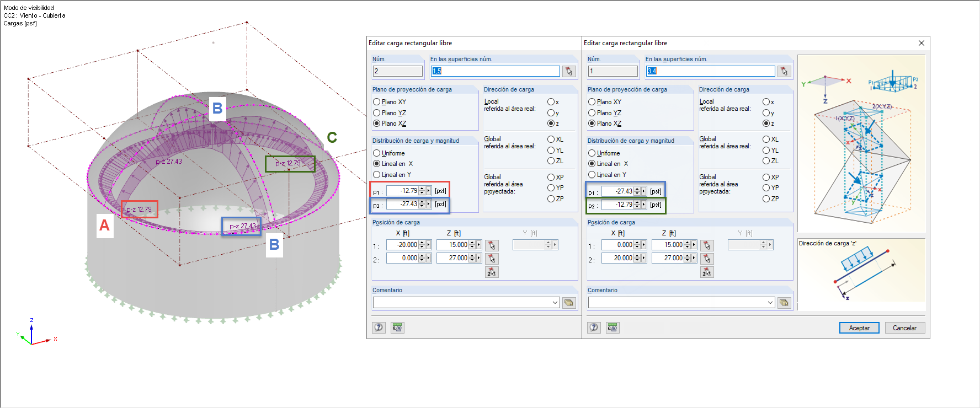Click surface picker icon in left dialog

569,71
